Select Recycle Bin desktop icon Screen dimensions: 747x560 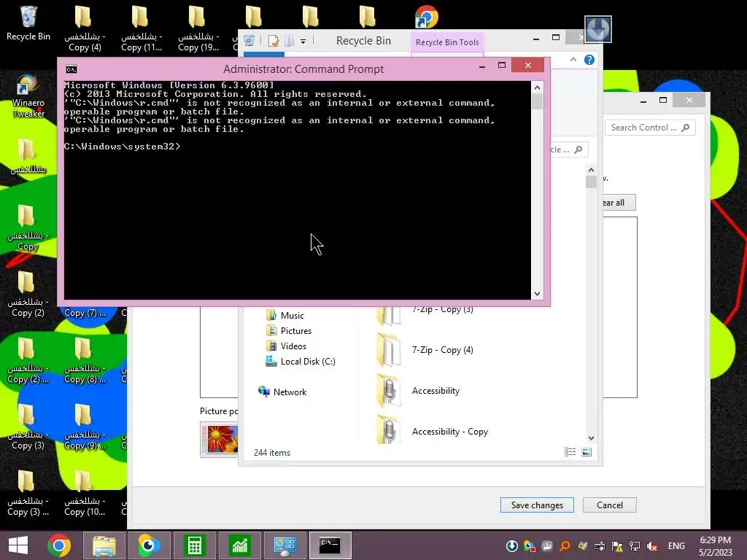(x=28, y=23)
